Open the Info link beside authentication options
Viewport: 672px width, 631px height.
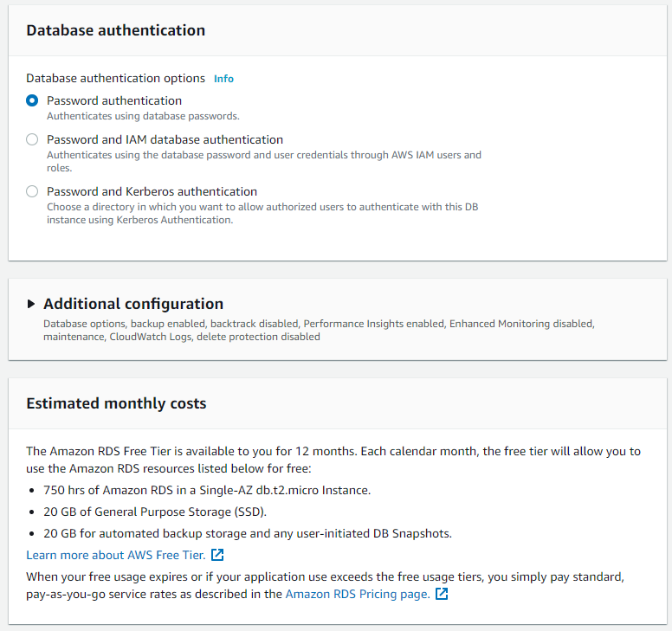223,79
